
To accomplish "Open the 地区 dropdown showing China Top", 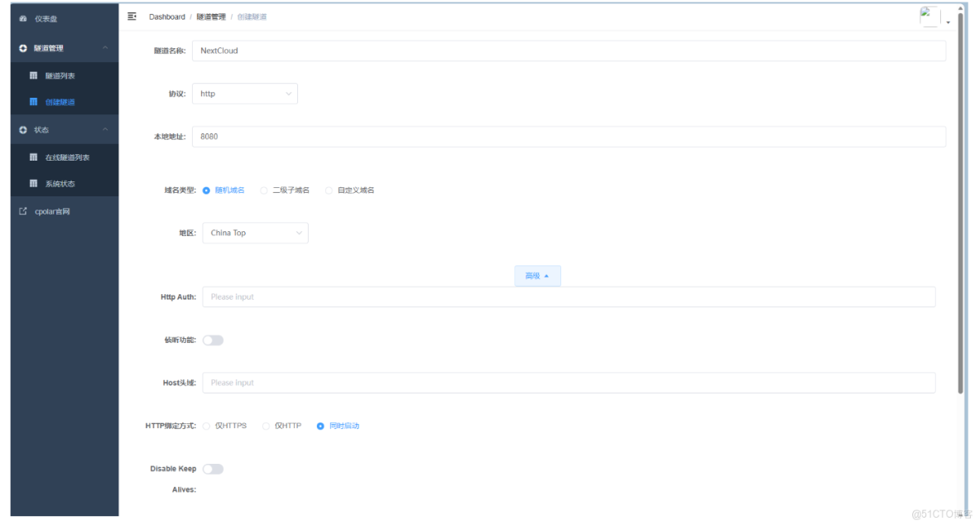I will click(x=254, y=233).
